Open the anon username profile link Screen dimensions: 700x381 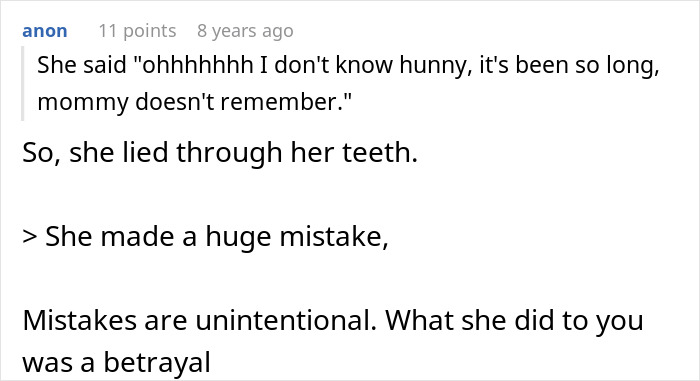pyautogui.click(x=45, y=31)
